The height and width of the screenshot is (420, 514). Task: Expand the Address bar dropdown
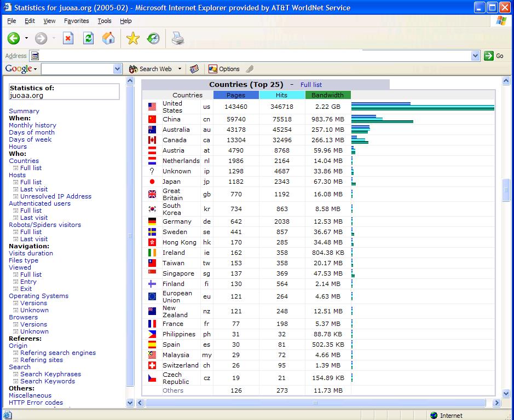coord(475,56)
